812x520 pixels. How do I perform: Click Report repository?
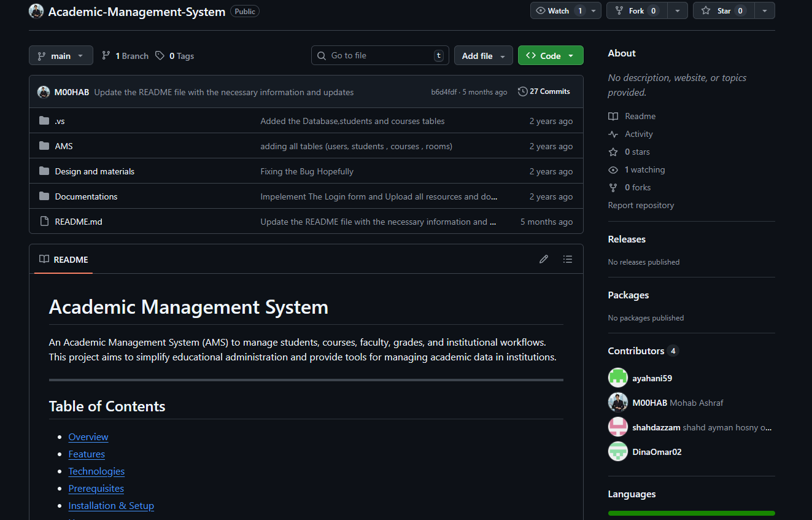(x=641, y=205)
